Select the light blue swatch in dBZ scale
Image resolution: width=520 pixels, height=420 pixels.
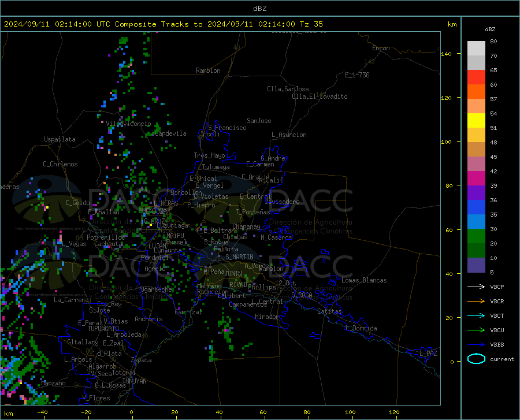click(476, 222)
